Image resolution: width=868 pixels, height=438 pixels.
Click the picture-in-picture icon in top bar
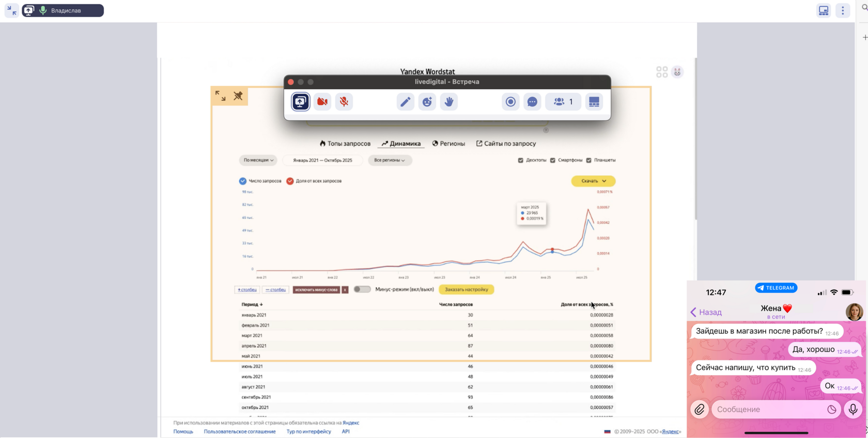pos(824,10)
